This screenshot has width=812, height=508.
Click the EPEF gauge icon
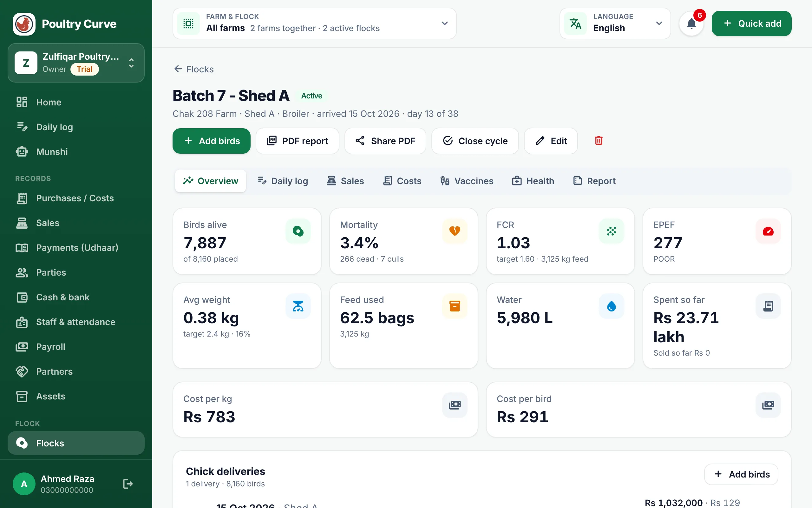768,231
